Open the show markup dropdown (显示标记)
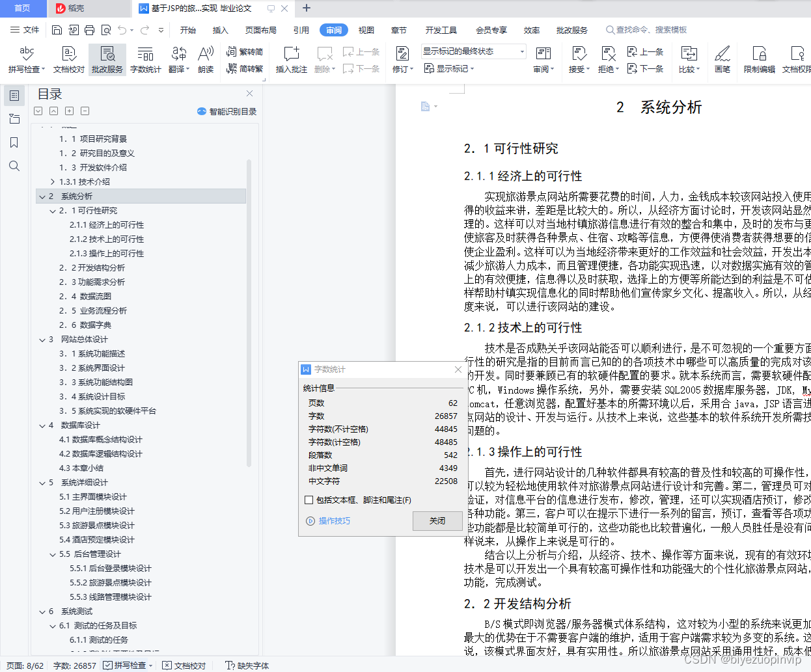Viewport: 811px width, 672px height. (x=449, y=68)
